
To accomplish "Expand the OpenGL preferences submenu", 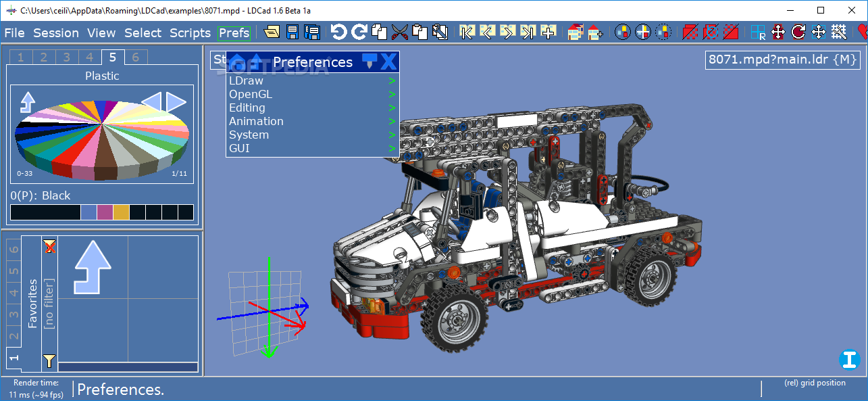I will tap(313, 94).
